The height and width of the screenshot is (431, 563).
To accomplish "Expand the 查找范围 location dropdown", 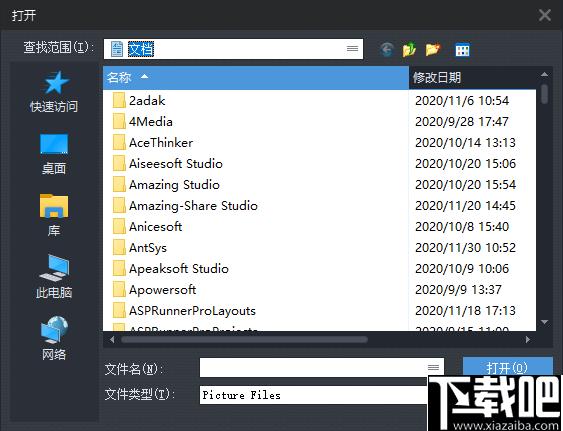I will tap(352, 48).
